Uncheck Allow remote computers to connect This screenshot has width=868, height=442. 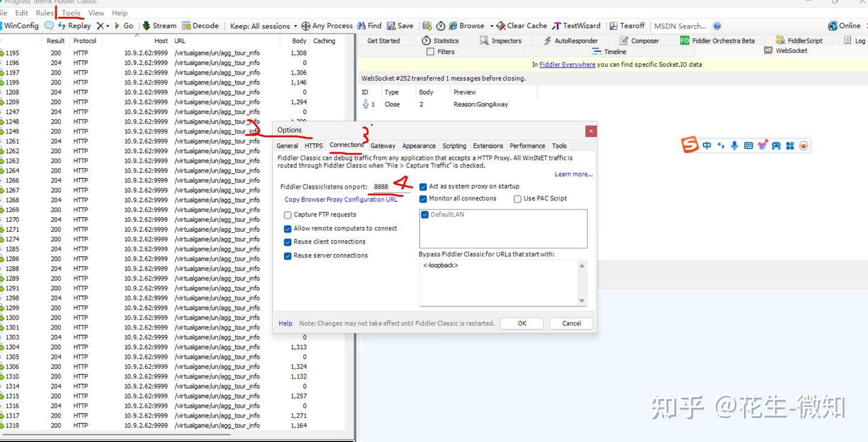pos(288,229)
